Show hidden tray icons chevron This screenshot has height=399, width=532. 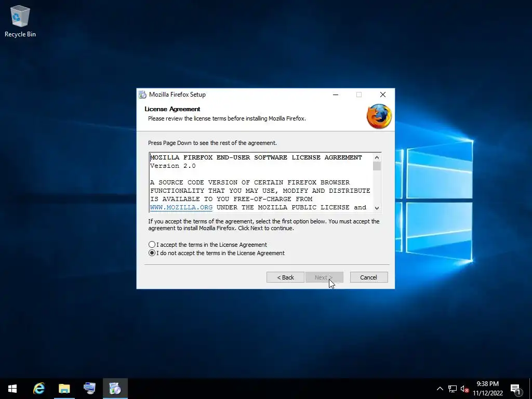click(x=440, y=389)
